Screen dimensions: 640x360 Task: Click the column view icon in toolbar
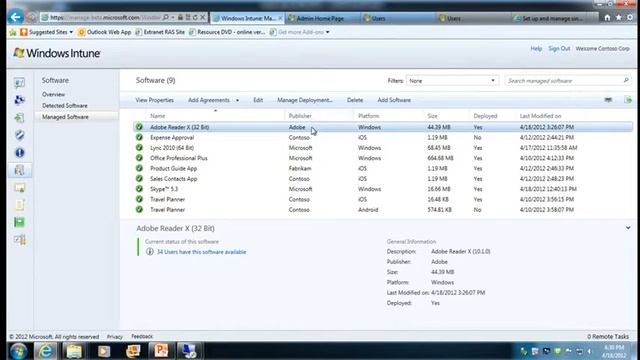click(608, 100)
